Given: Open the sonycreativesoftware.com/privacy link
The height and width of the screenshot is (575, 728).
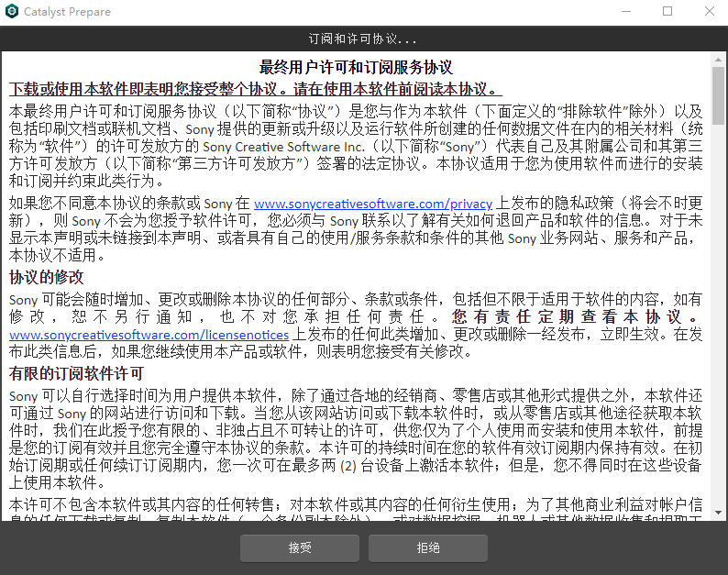Looking at the screenshot, I should pyautogui.click(x=373, y=204).
